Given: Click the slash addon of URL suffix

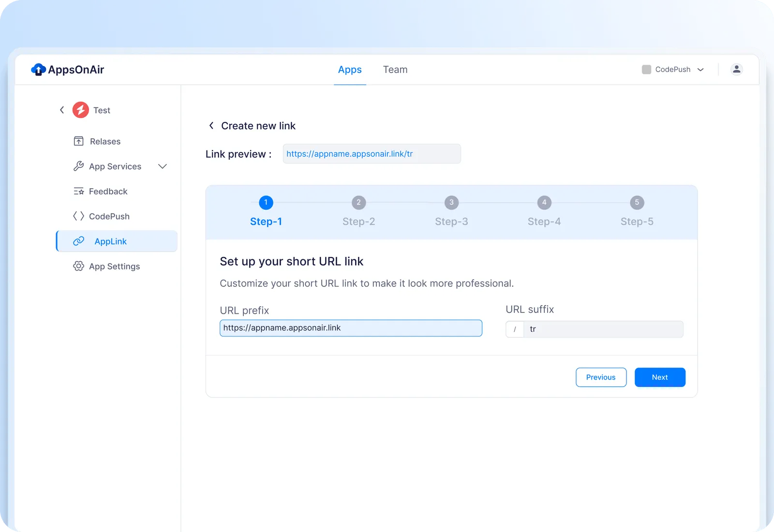Looking at the screenshot, I should (x=515, y=329).
